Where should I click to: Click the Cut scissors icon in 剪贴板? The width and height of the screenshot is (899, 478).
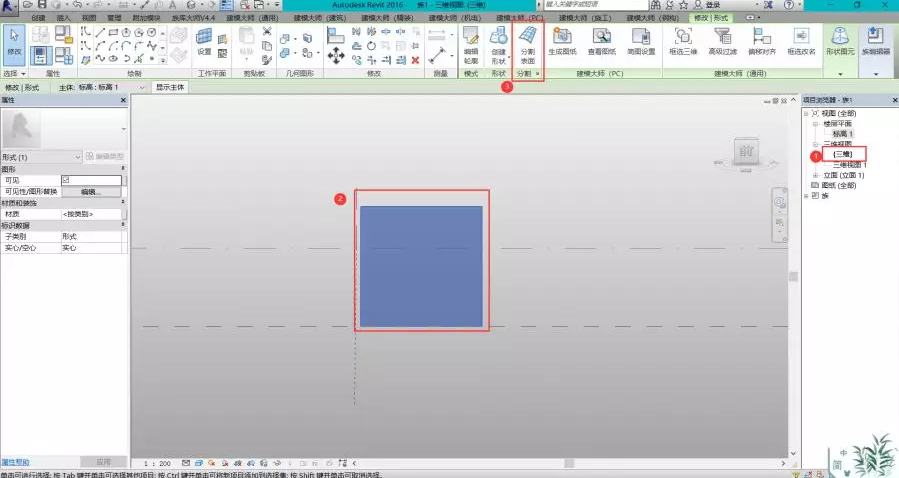coord(267,32)
